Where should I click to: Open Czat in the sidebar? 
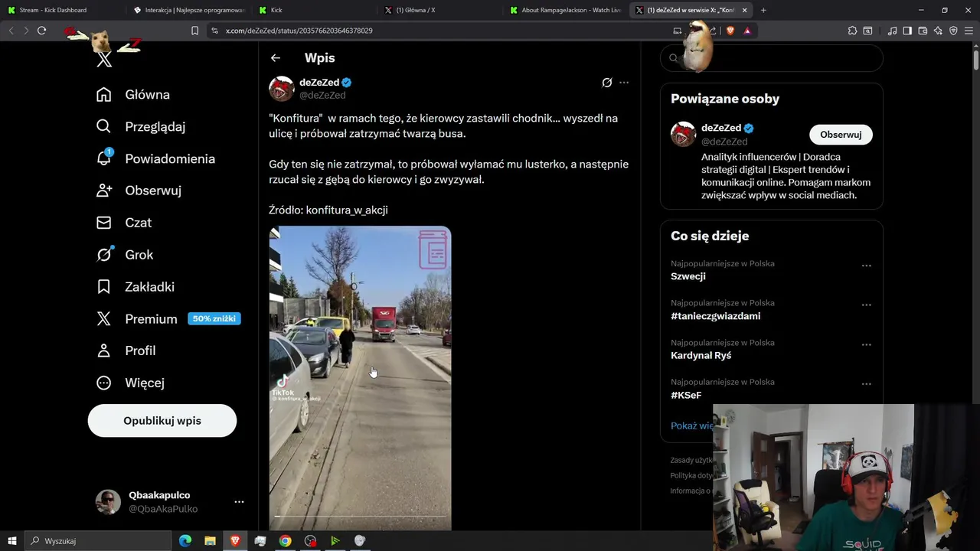[124, 223]
